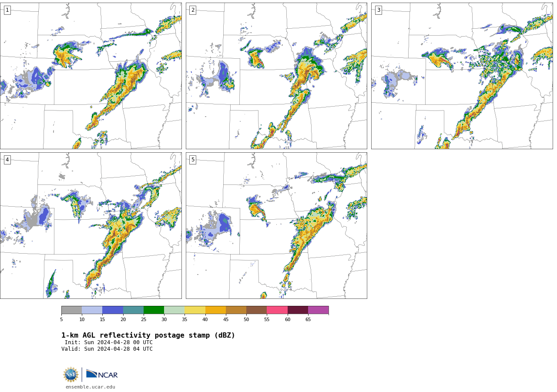Screen dimensions: 557x392
Task: Click the NCAR logo
Action: pos(102,374)
